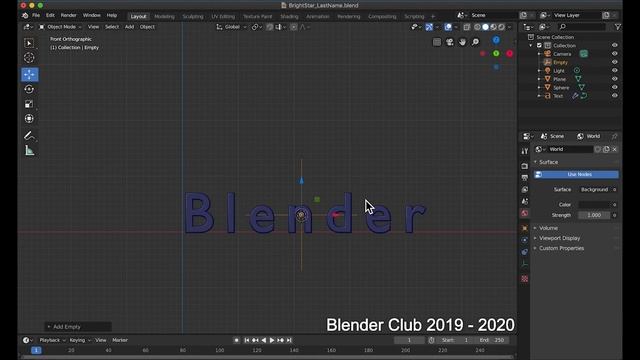Open the Texture properties tab
The image size is (640, 360).
[524, 279]
